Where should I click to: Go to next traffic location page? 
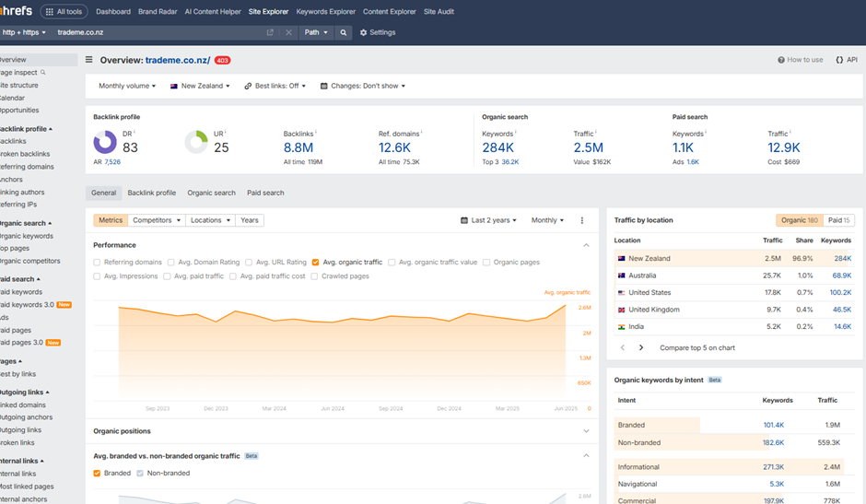pos(641,347)
